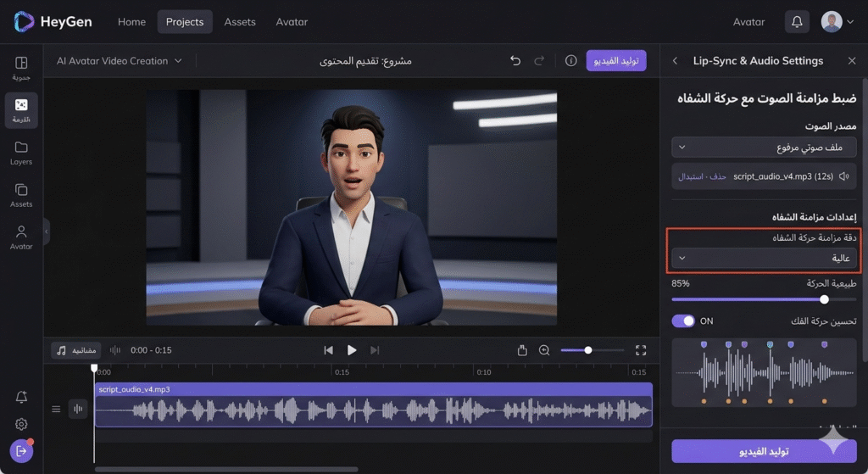Expand AI Avatar Video Creation dropdown
This screenshot has width=868, height=474.
pos(119,61)
